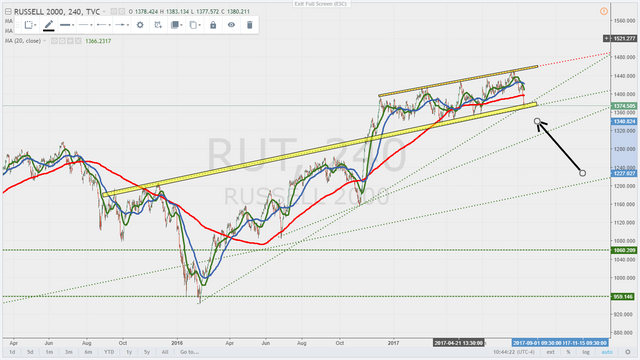This screenshot has width=640, height=360.
Task: Toggle MA (20, close) indicator visibility
Action: tap(54, 41)
